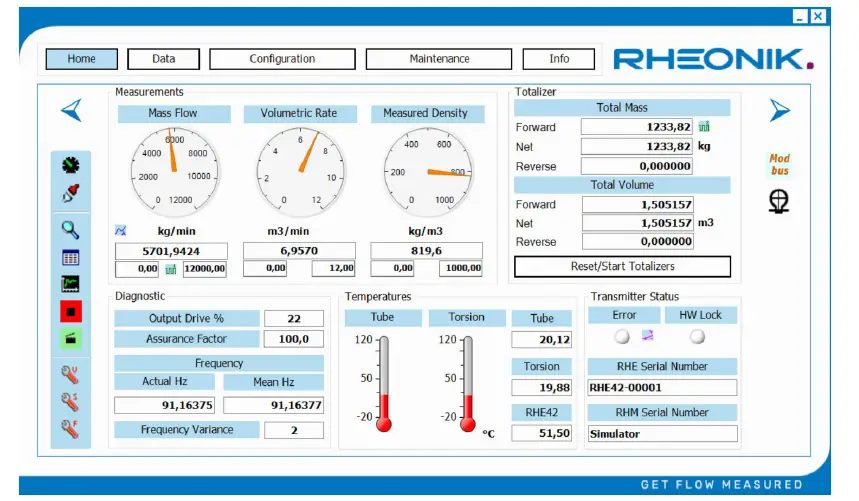The width and height of the screenshot is (859, 501).
Task: Click the Modbus icon
Action: pyautogui.click(x=779, y=164)
